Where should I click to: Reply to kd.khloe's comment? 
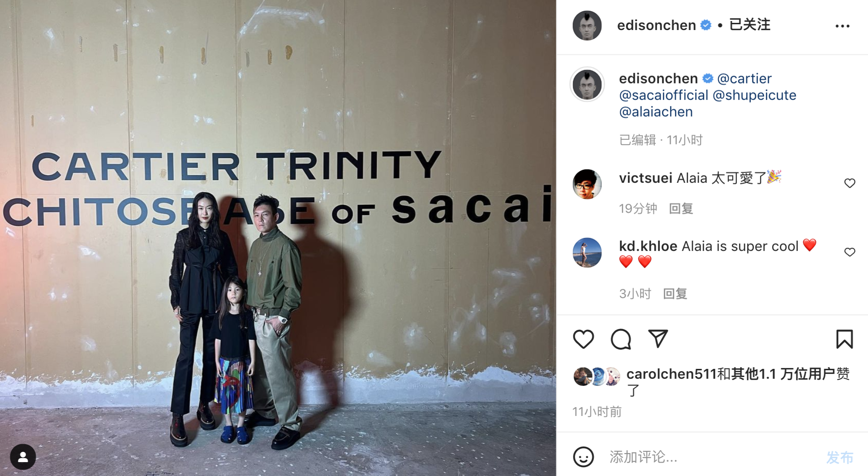[x=675, y=294]
